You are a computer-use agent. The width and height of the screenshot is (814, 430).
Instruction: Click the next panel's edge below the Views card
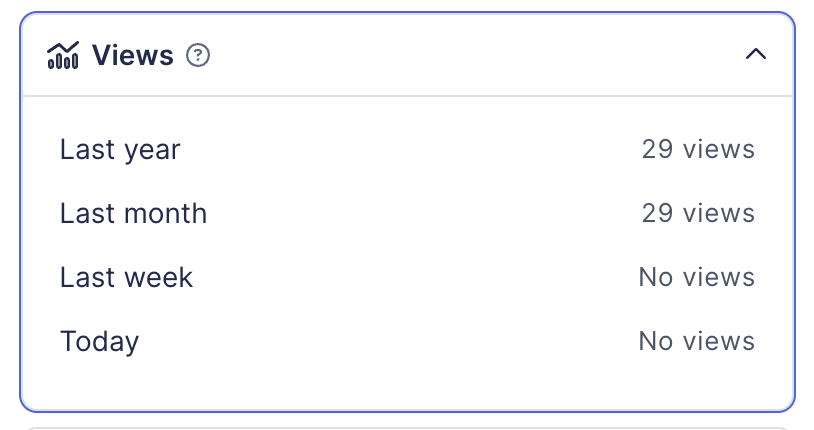[407, 427]
